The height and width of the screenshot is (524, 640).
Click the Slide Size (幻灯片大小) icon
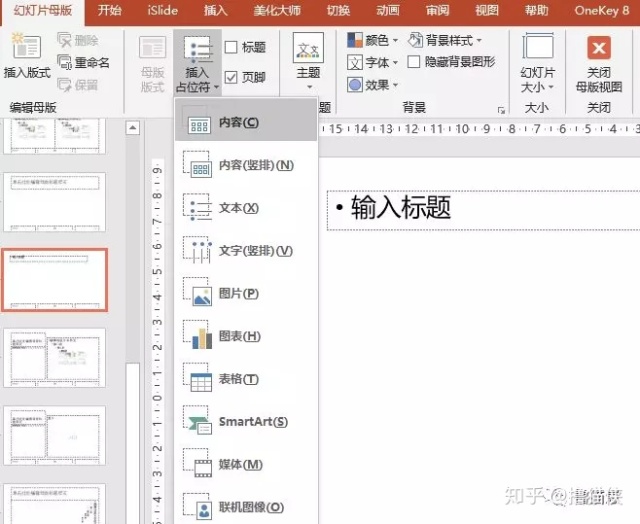tap(538, 46)
